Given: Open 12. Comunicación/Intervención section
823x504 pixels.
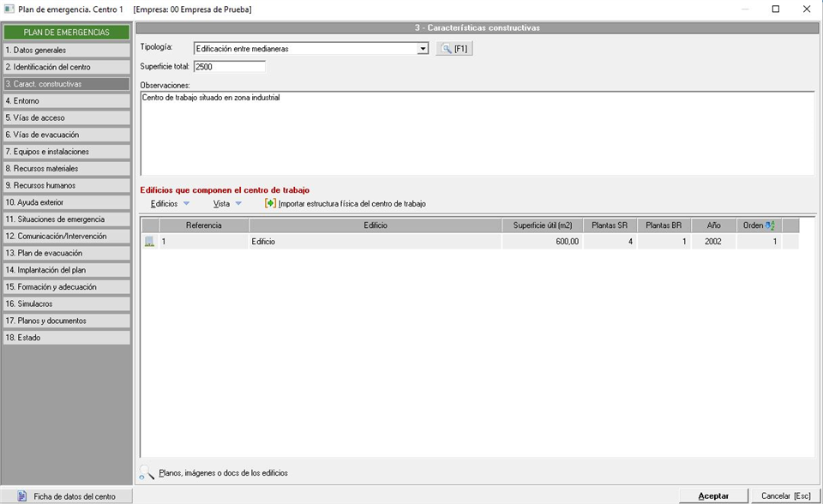Looking at the screenshot, I should pyautogui.click(x=67, y=237).
